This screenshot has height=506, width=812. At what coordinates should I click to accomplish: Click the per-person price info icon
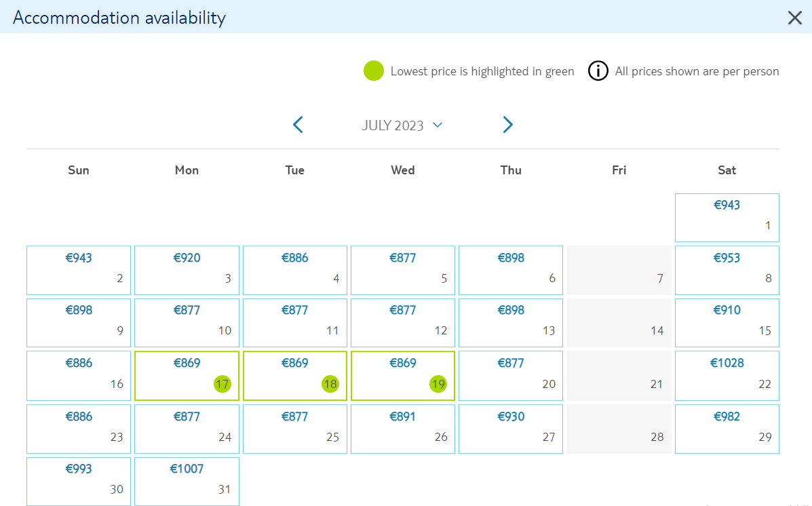(x=598, y=71)
